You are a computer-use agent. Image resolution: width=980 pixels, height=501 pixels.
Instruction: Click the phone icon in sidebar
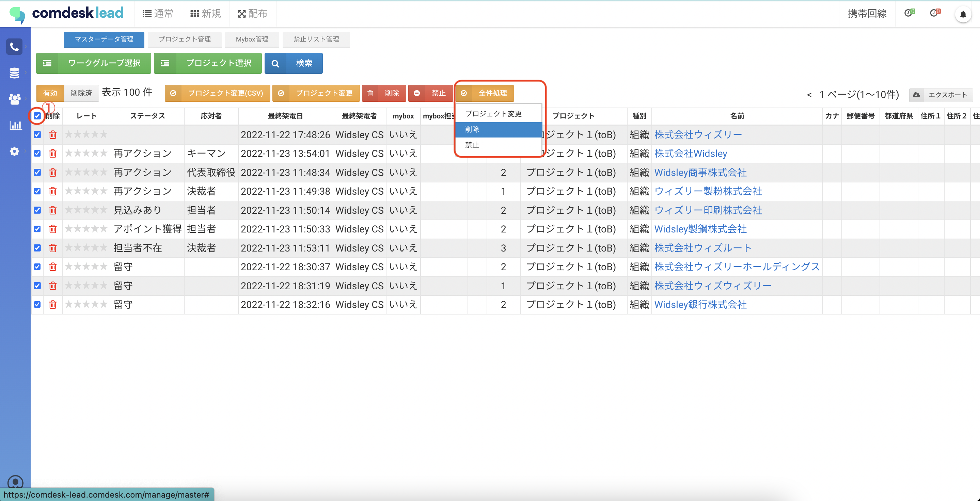pyautogui.click(x=14, y=47)
